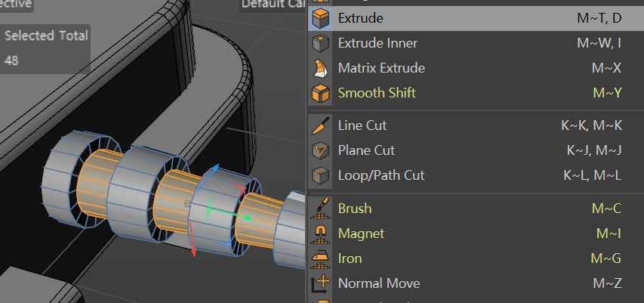This screenshot has width=644, height=303.
Task: Click the green axis arrow handle
Action: pos(249,218)
